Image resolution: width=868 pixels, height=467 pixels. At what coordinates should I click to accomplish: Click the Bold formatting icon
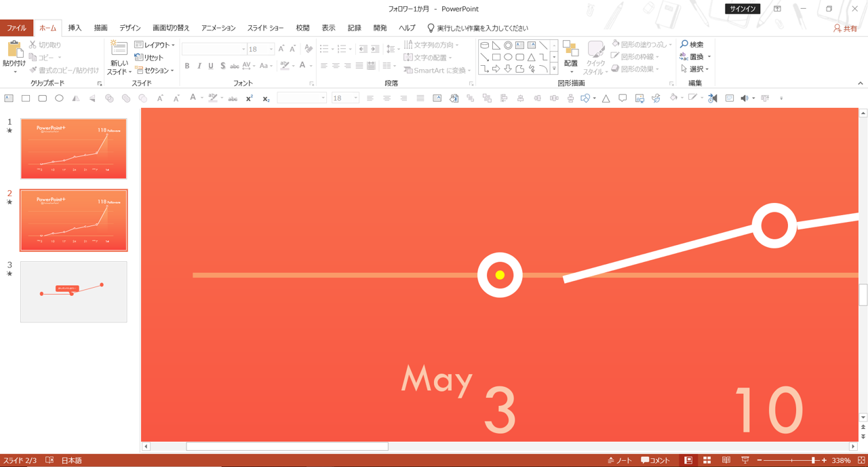pyautogui.click(x=187, y=66)
